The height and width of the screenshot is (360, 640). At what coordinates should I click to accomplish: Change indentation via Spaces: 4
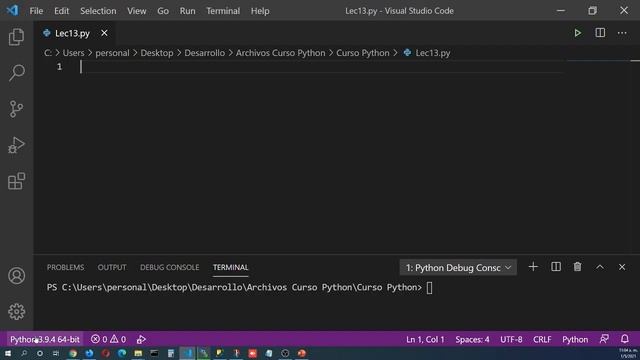click(x=472, y=340)
